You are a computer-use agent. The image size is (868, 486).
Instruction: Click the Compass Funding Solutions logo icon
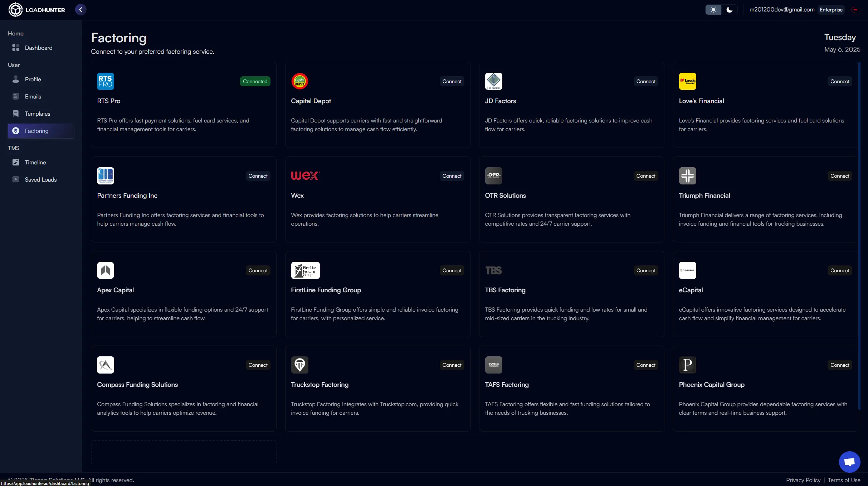coord(105,365)
